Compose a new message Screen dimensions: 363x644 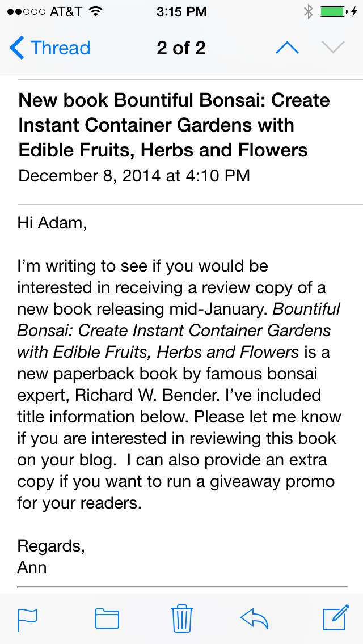tap(335, 618)
